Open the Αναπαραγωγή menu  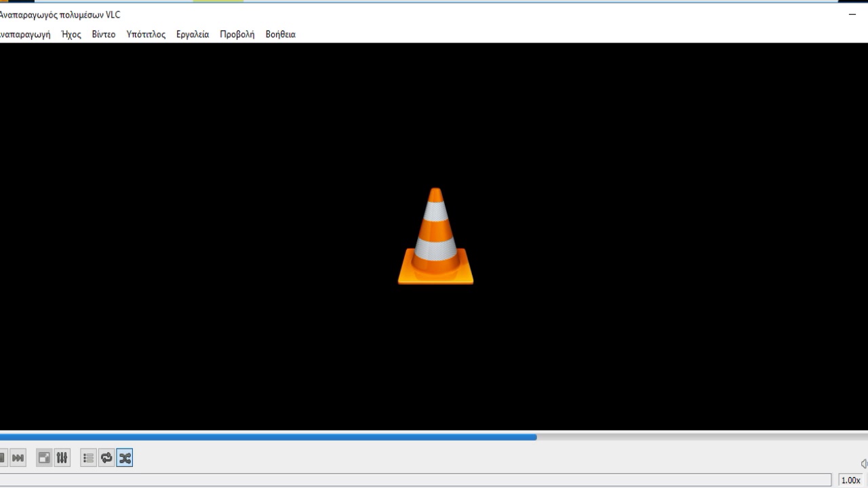pyautogui.click(x=24, y=34)
